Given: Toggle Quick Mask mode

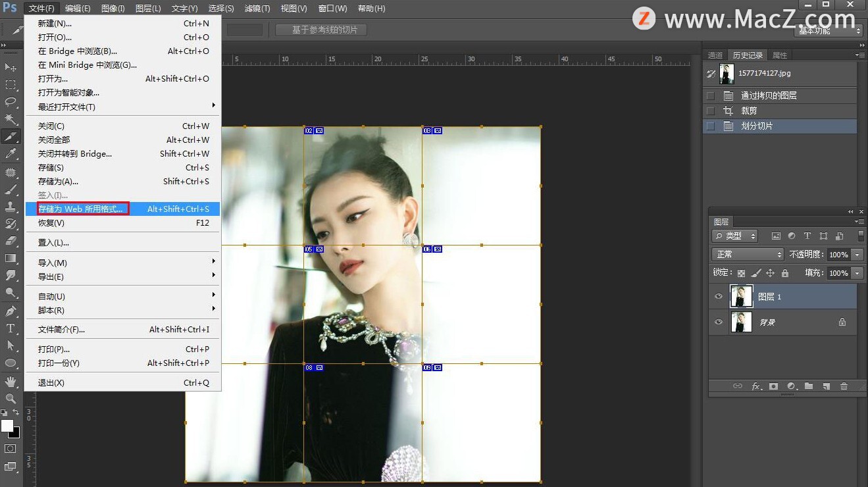Looking at the screenshot, I should click(x=11, y=449).
